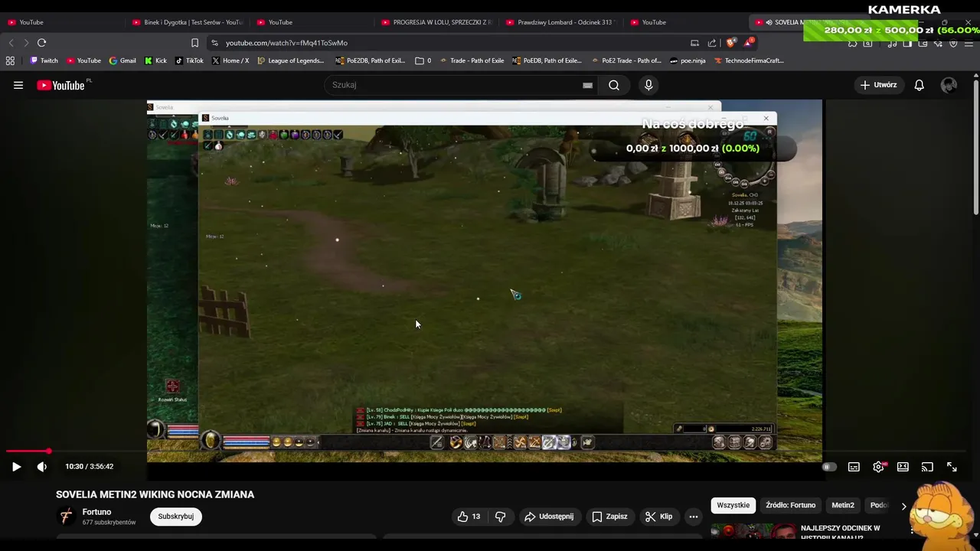The height and width of the screenshot is (551, 980).
Task: Go forward in browser history
Action: [x=26, y=43]
